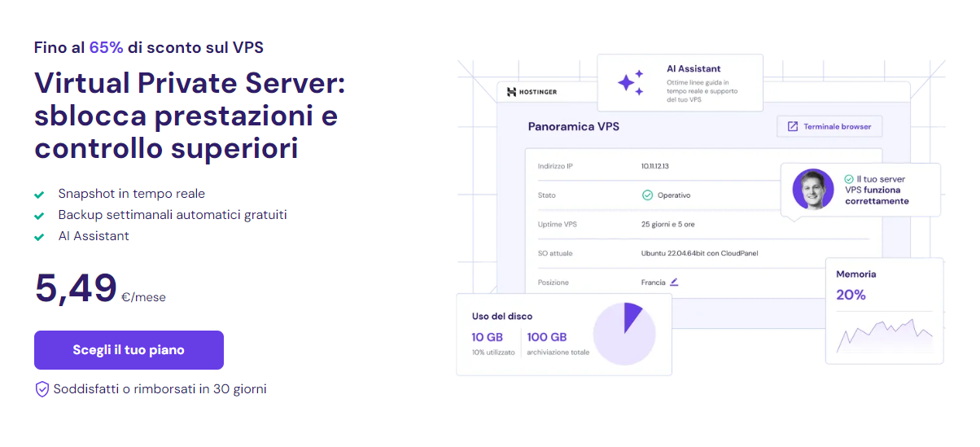Click the SO attuale label
The height and width of the screenshot is (447, 980).
555,253
